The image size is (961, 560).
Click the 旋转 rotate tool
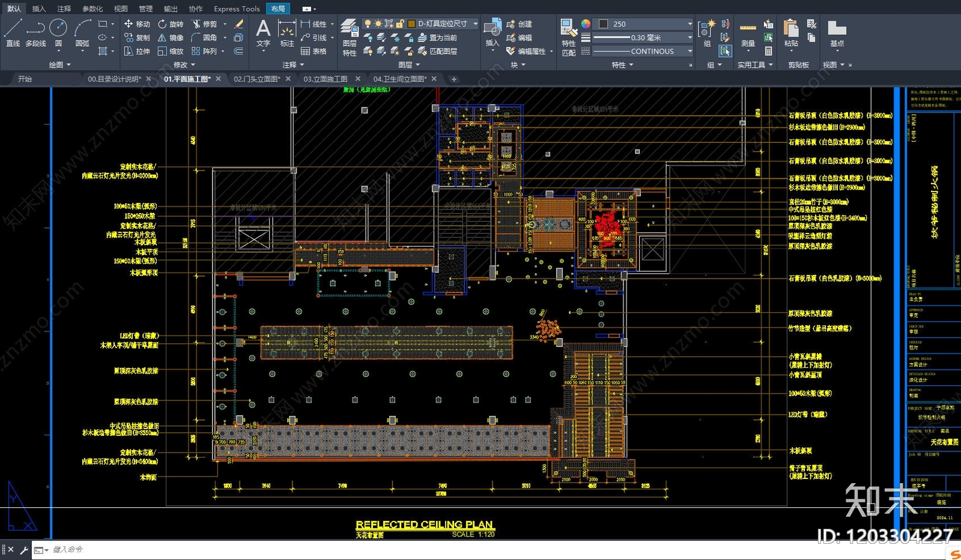pyautogui.click(x=171, y=24)
